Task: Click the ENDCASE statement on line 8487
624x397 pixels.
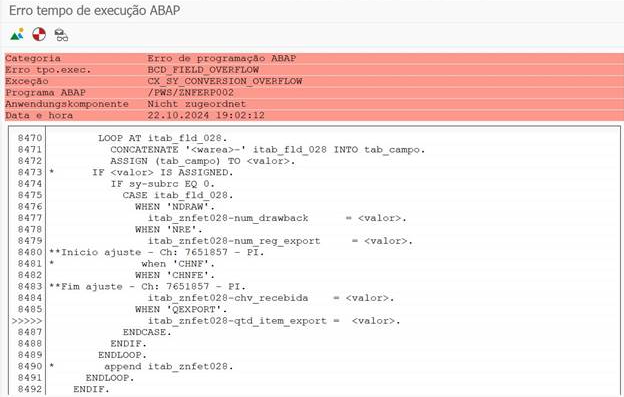Action: coord(147,332)
